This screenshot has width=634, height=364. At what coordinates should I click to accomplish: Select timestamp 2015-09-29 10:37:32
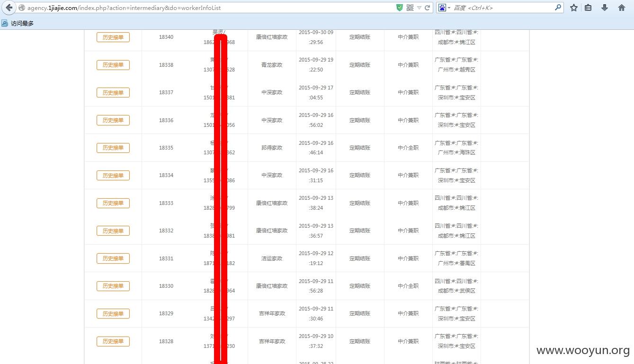pyautogui.click(x=316, y=341)
